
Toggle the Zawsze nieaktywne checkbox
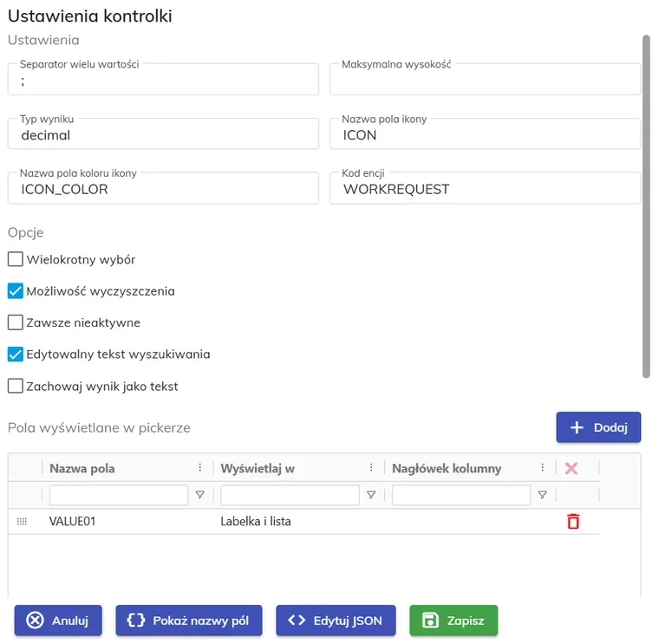point(16,322)
